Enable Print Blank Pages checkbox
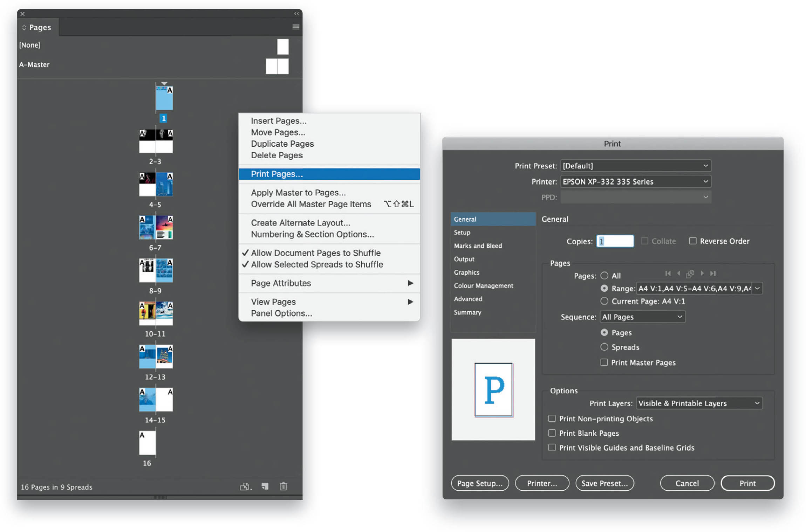This screenshot has height=532, width=806. tap(552, 433)
